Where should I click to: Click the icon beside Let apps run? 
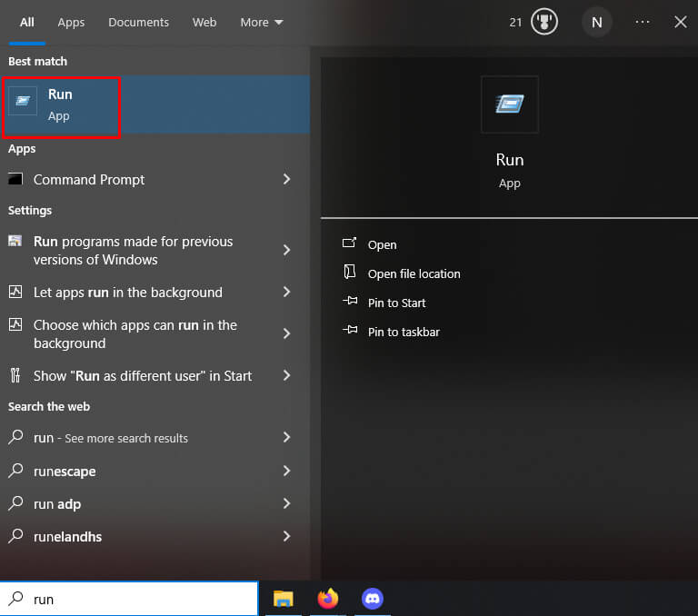coord(15,292)
